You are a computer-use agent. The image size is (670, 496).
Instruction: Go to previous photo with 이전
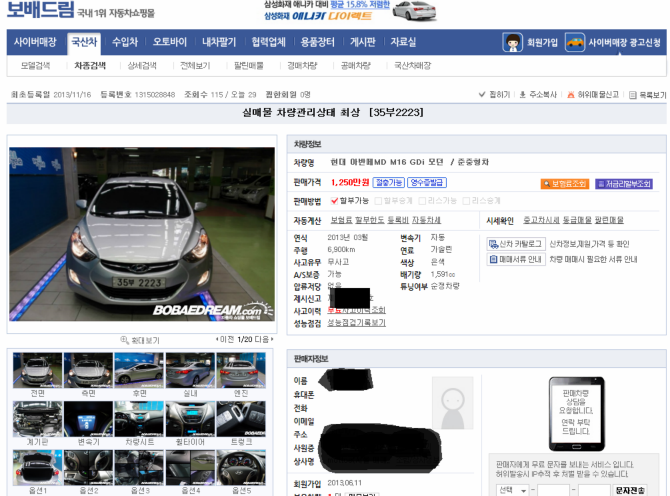[x=225, y=340]
